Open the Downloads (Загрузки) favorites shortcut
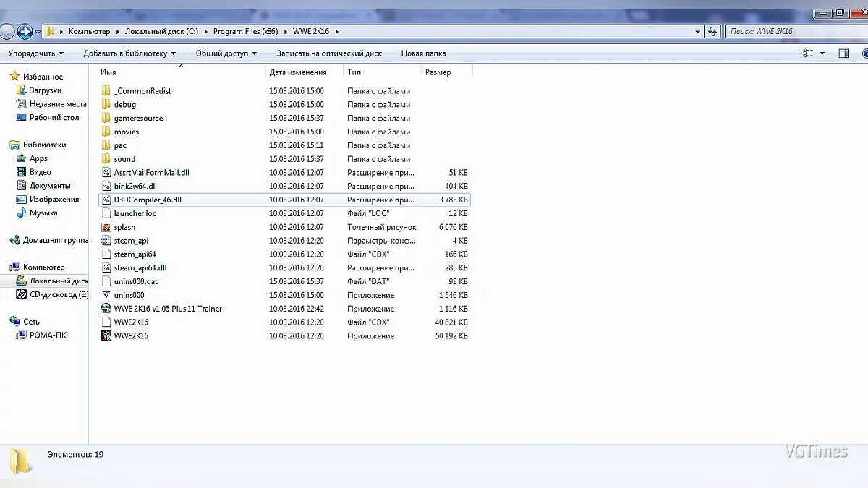 pos(45,90)
